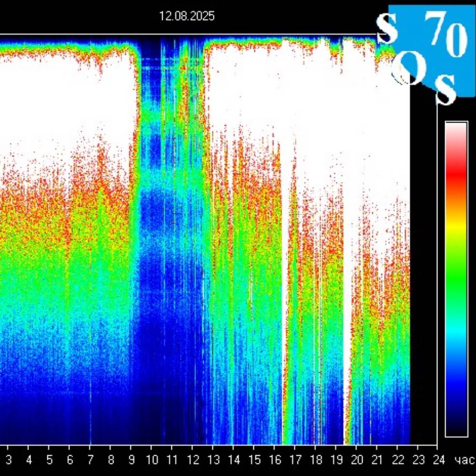
Task: Click the 'час' axis unit label
Action: tap(464, 460)
